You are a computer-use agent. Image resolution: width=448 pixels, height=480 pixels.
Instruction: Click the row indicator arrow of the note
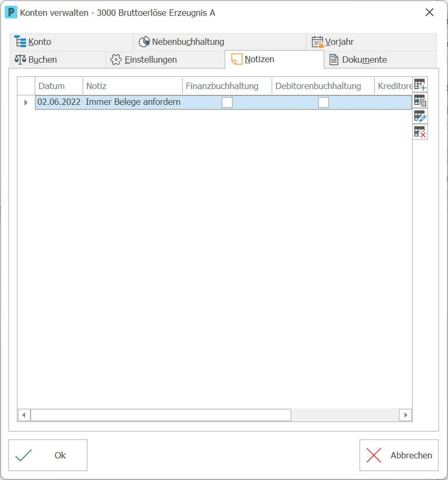click(26, 103)
